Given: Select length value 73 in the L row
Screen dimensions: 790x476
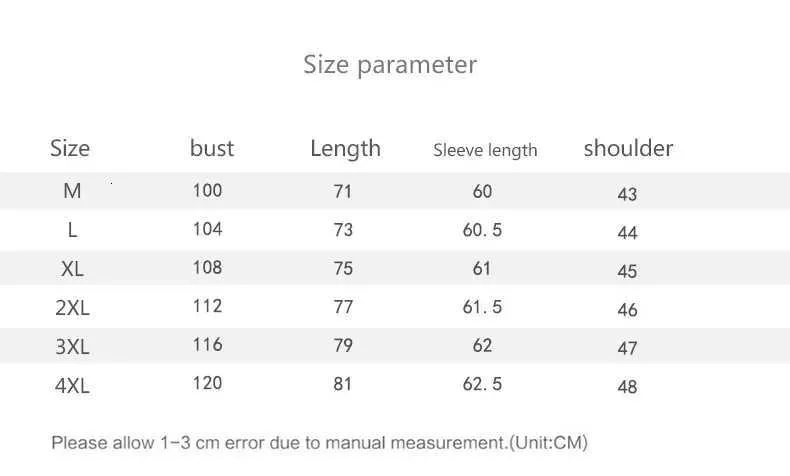Looking at the screenshot, I should 343,230.
